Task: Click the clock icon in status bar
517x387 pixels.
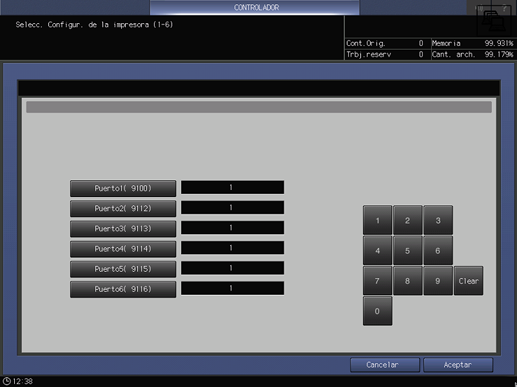Action: (x=6, y=381)
